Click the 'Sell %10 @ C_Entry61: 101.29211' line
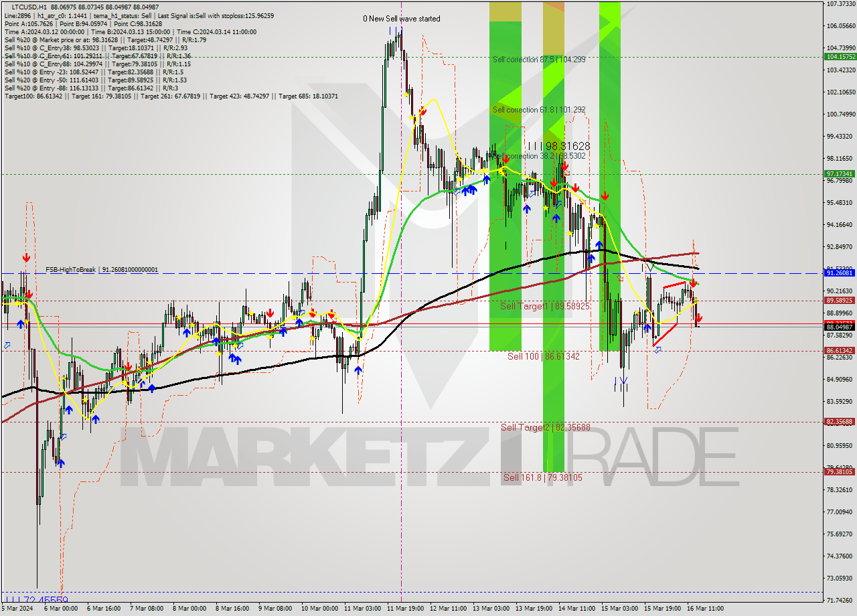Screen dimensions: 857x616 click(x=98, y=56)
